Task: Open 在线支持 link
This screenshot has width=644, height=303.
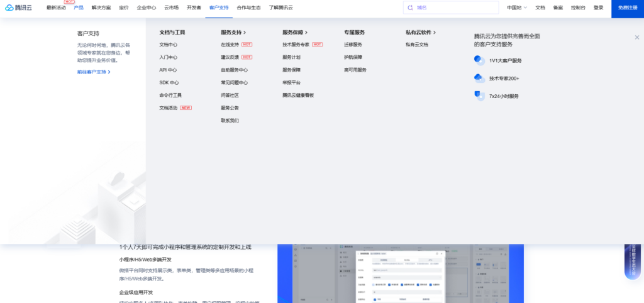Action: pyautogui.click(x=230, y=45)
